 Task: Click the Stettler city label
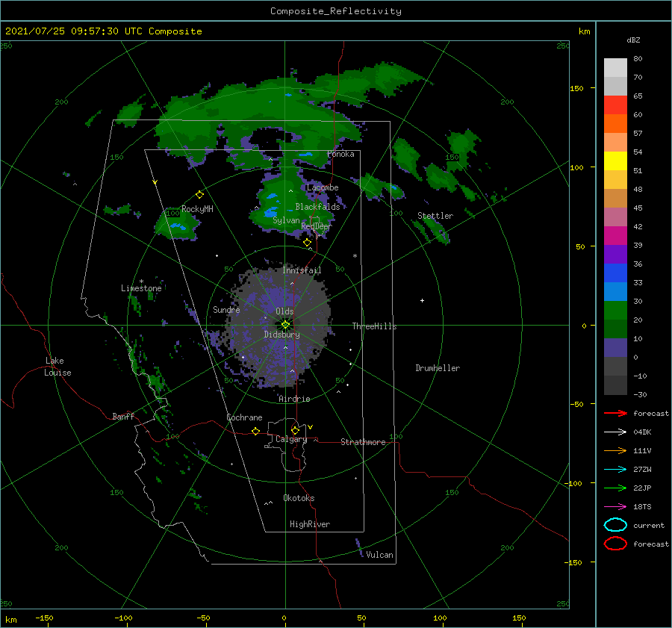click(435, 216)
